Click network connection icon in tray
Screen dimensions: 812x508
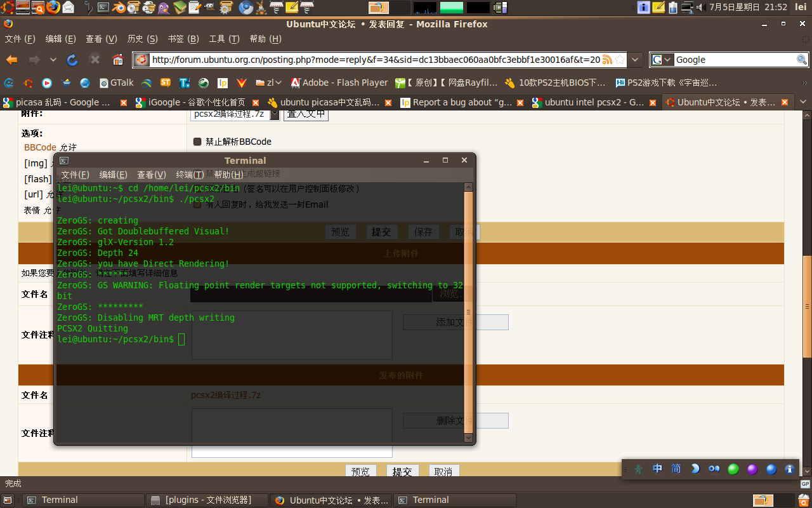(x=687, y=8)
